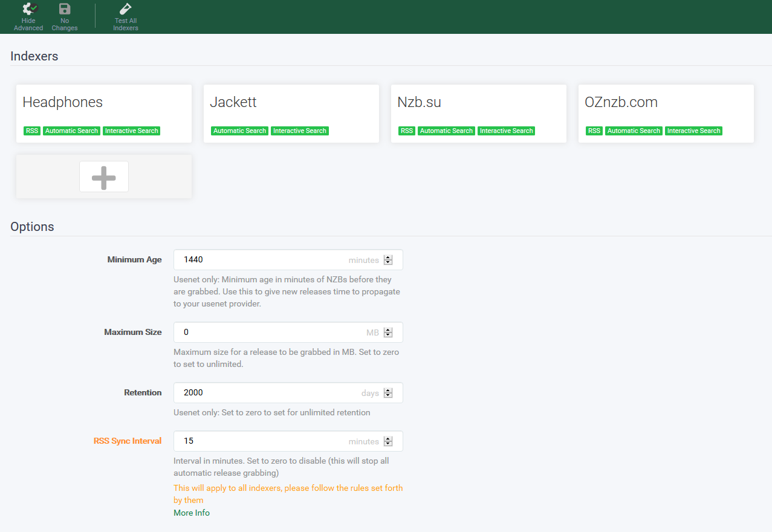The width and height of the screenshot is (772, 532).
Task: Open the Headphones indexer card
Action: pos(104,114)
